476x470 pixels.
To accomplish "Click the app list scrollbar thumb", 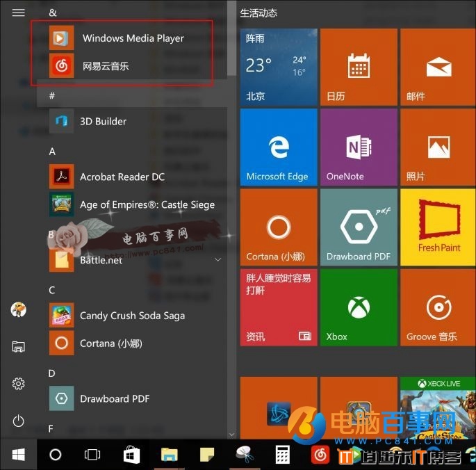I will [x=232, y=38].
